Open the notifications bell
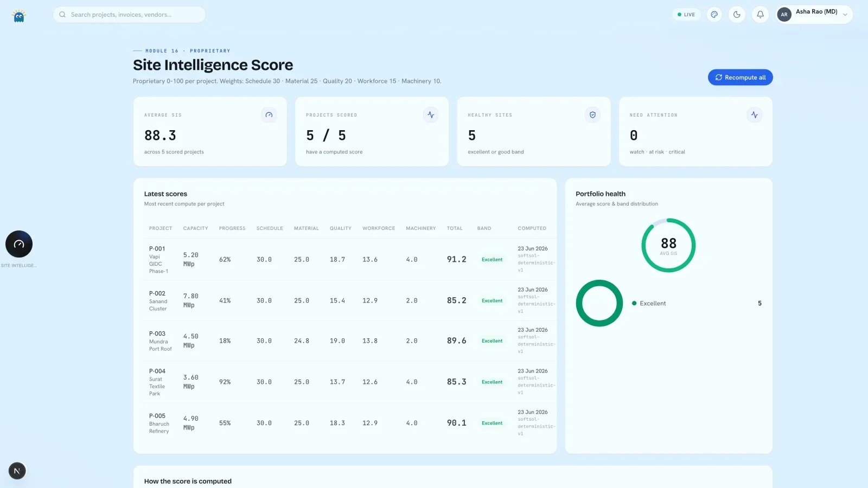 pyautogui.click(x=760, y=15)
